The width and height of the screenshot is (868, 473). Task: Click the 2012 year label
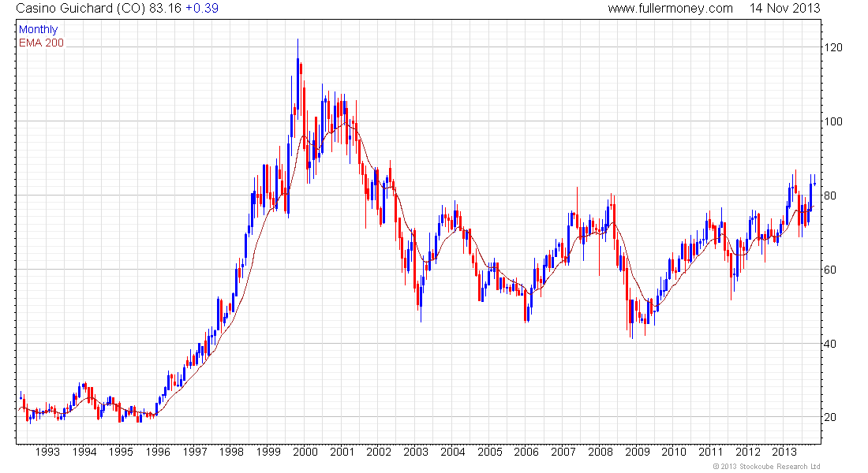coord(748,452)
